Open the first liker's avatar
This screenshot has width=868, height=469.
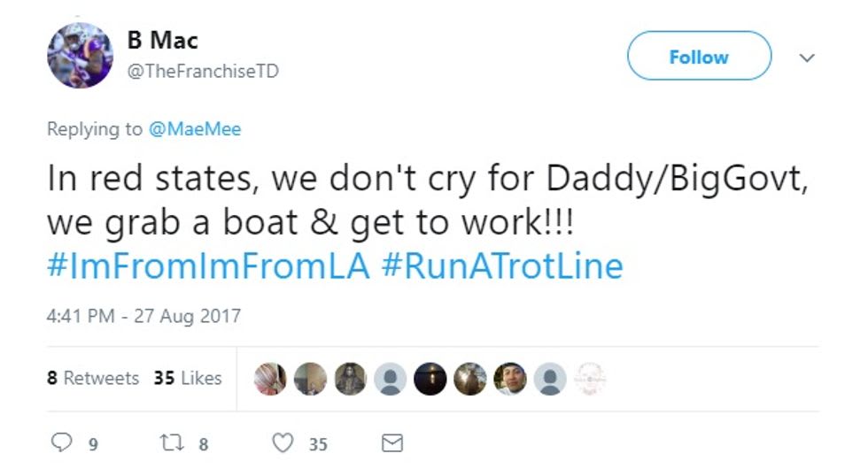pyautogui.click(x=270, y=379)
